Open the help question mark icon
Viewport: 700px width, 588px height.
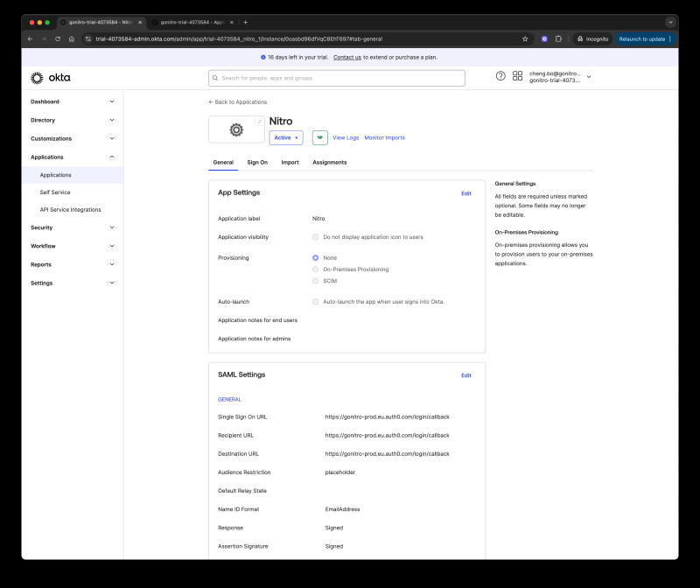(x=500, y=76)
